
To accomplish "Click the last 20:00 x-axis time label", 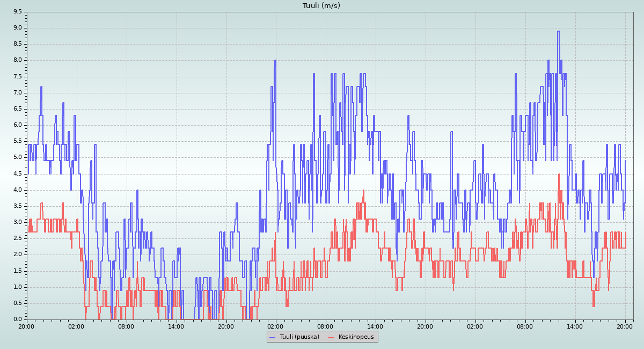I will click(625, 326).
